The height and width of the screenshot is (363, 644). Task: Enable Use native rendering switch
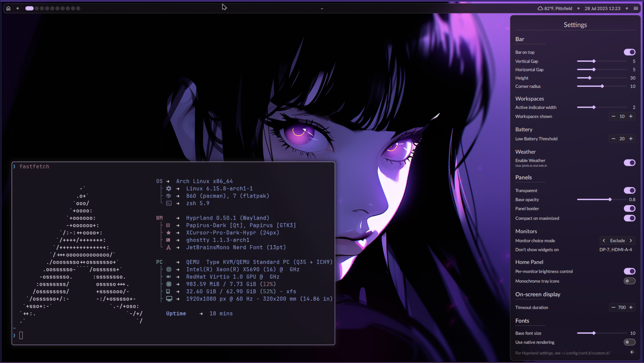pyautogui.click(x=629, y=342)
